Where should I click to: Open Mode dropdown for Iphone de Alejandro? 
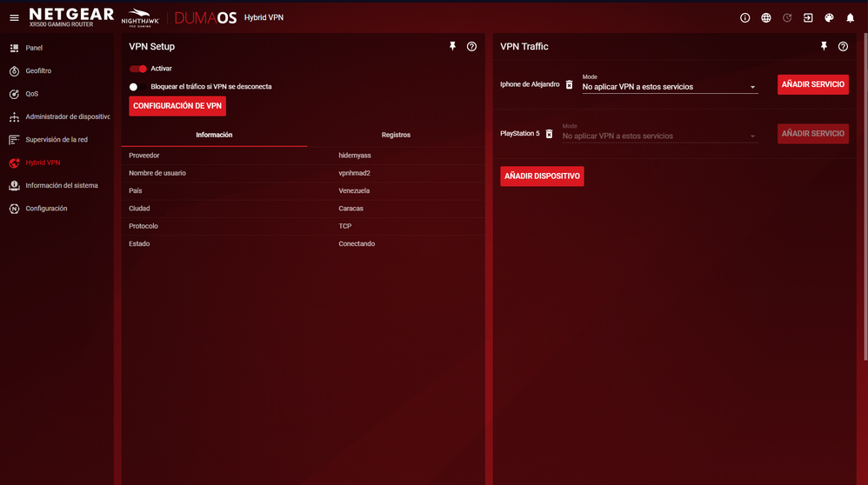[670, 87]
